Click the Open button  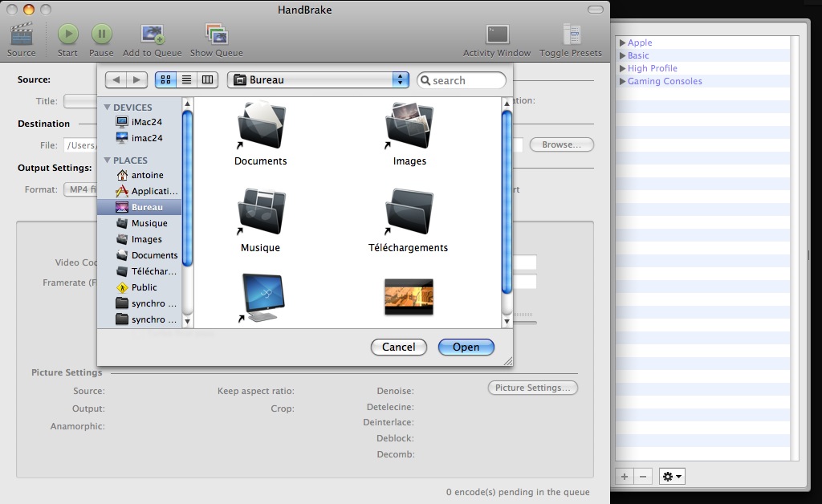pos(466,347)
